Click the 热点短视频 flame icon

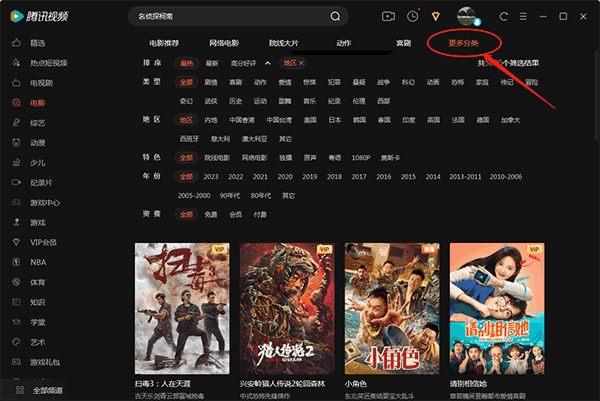pos(16,62)
